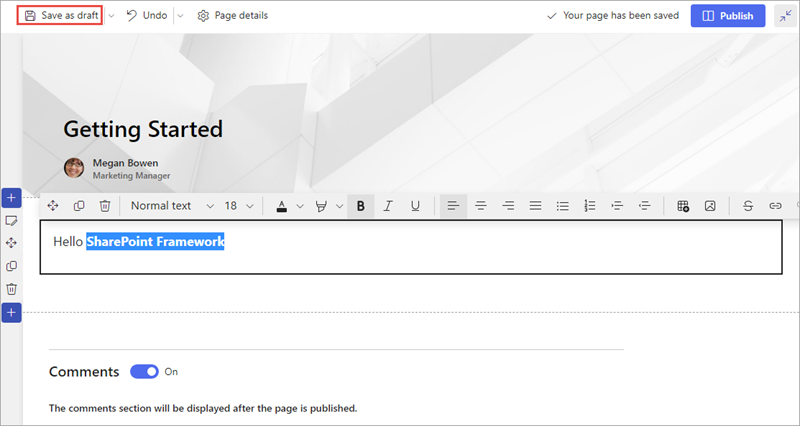This screenshot has height=426, width=800.
Task: Open the font size 18 dropdown
Action: click(x=239, y=206)
